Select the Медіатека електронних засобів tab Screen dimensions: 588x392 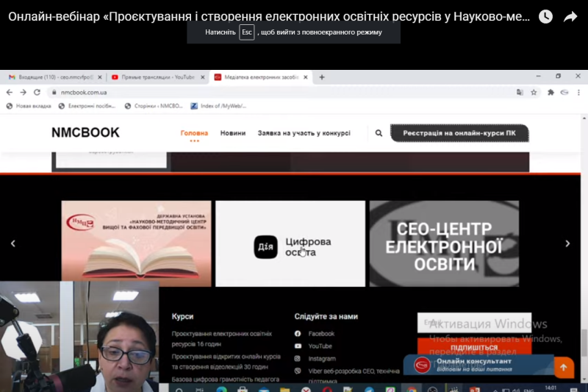point(261,77)
